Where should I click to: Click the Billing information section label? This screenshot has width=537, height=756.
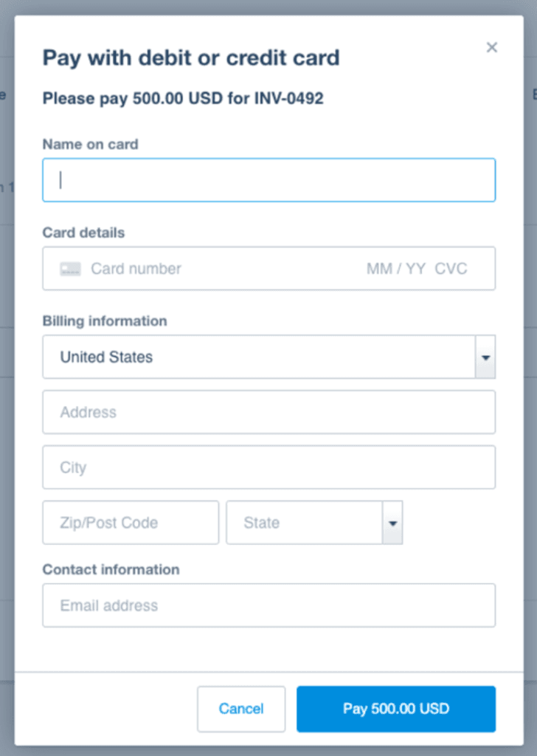105,321
